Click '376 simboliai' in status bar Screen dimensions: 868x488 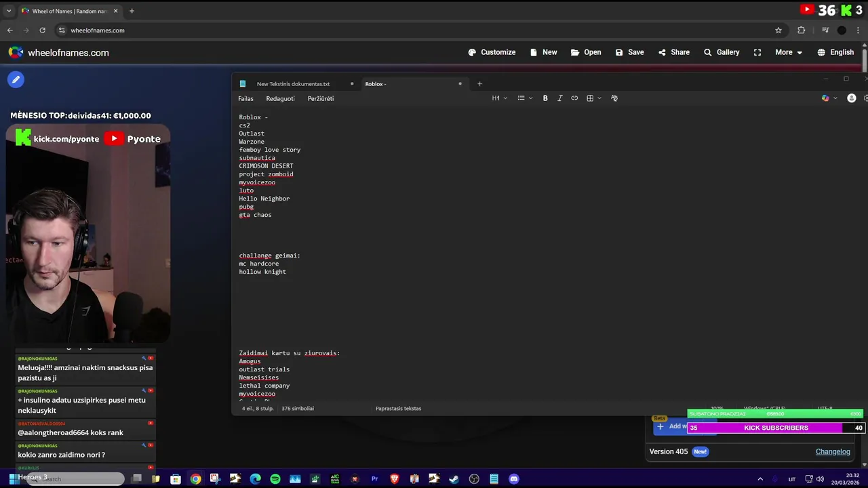[x=298, y=409]
